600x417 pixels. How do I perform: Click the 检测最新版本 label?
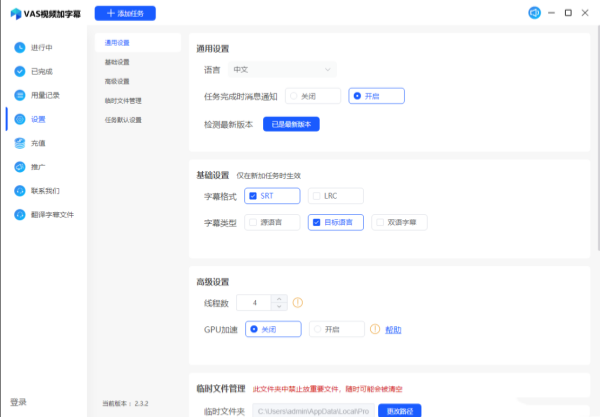pos(228,124)
